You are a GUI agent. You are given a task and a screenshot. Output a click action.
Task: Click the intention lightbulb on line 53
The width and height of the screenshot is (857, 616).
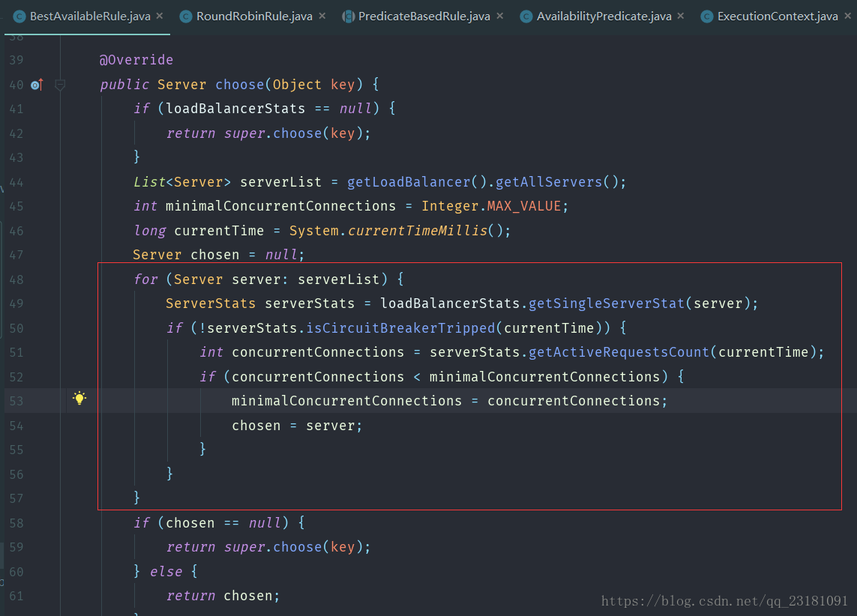coord(79,398)
